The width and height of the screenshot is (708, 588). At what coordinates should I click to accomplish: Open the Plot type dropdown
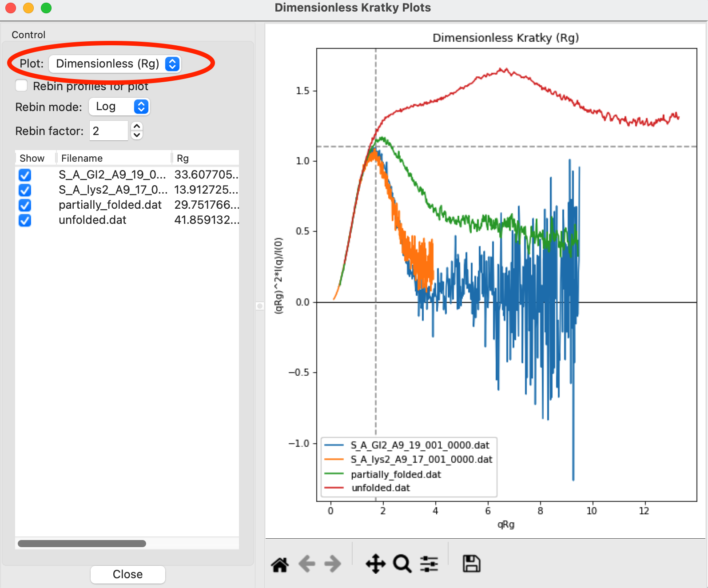[x=115, y=64]
